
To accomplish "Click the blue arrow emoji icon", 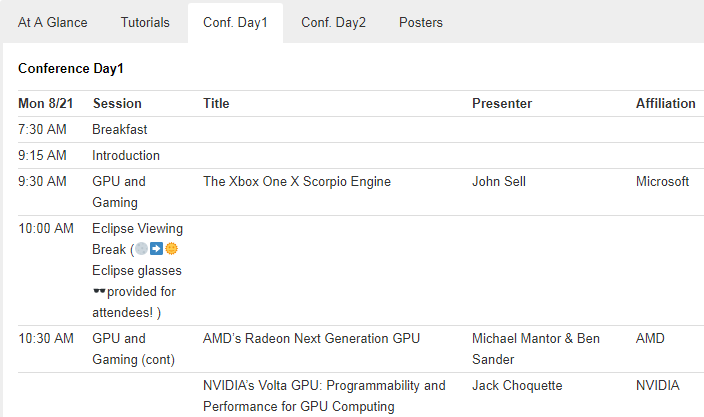I will pos(156,249).
